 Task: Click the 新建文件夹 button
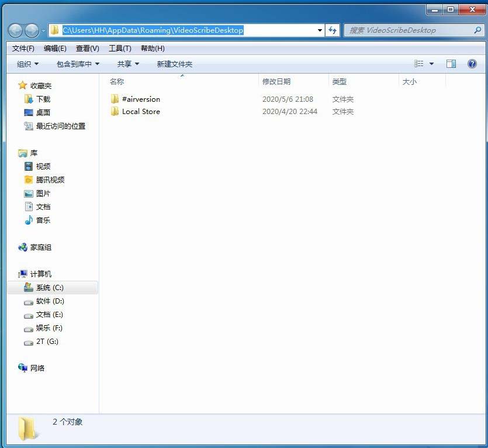pos(175,64)
